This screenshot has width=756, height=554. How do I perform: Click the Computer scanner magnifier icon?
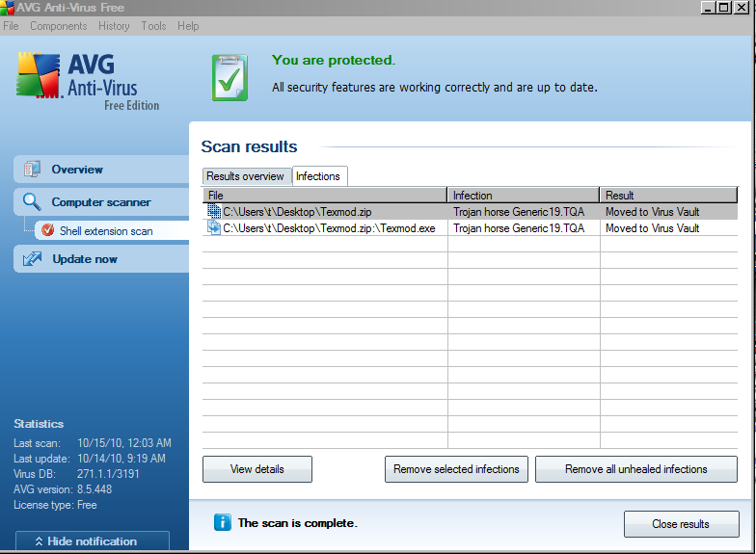[x=32, y=202]
